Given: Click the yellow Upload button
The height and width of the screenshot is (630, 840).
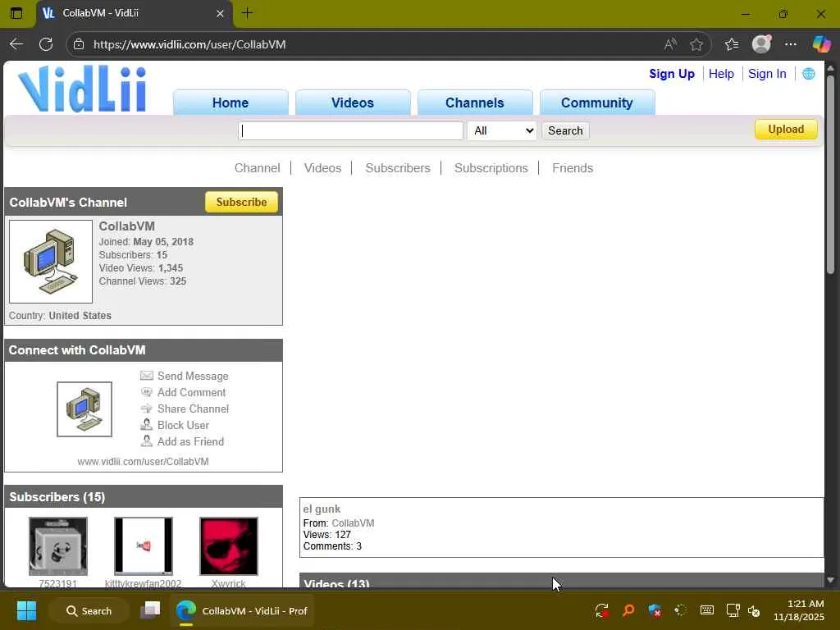Looking at the screenshot, I should (786, 130).
